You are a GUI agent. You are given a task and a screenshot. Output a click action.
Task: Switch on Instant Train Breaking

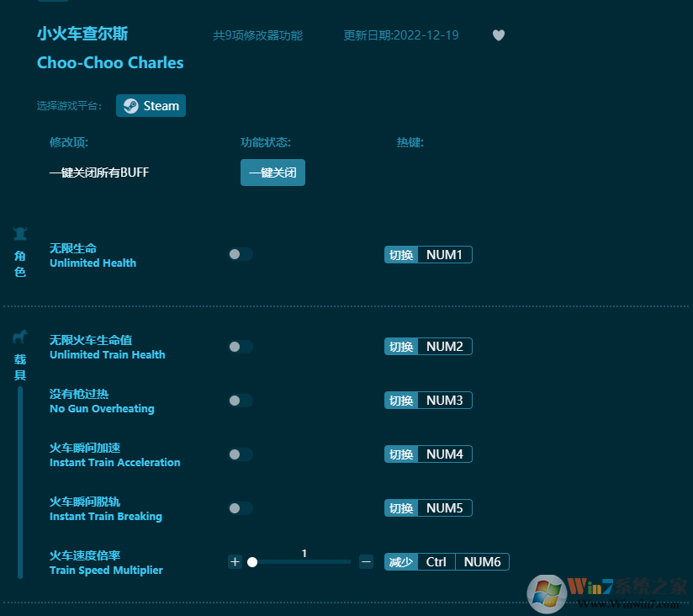[x=240, y=508]
